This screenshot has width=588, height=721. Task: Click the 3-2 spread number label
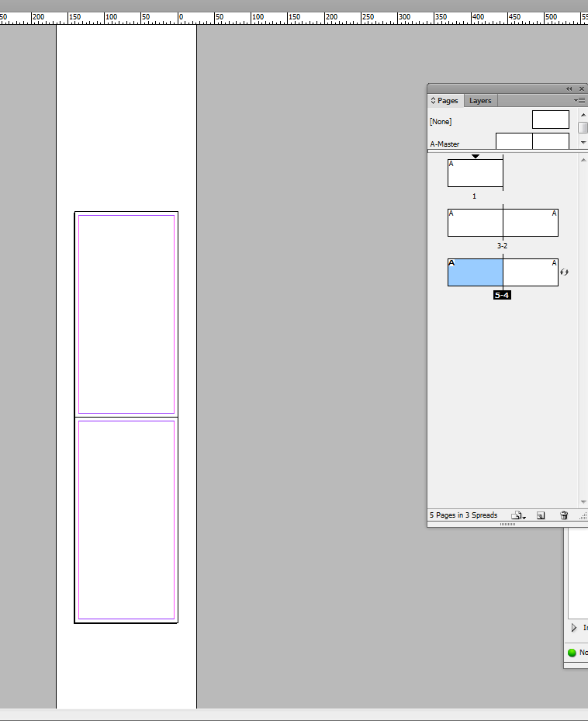(x=502, y=245)
